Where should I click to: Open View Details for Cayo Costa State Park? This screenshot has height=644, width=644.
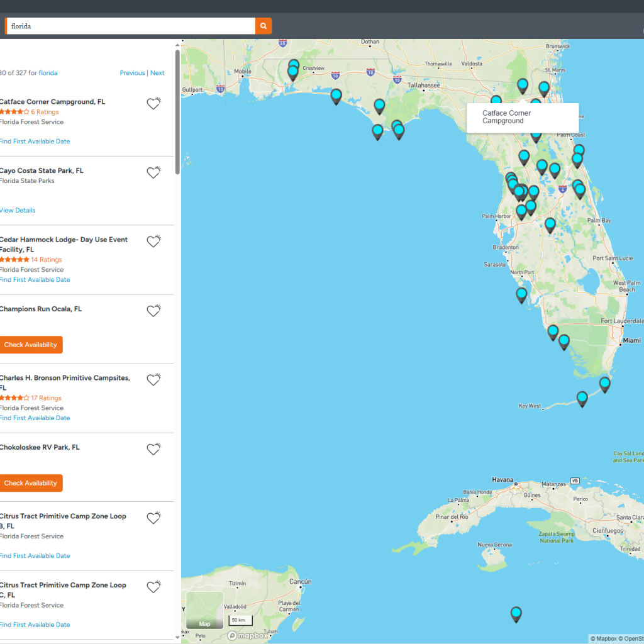click(x=18, y=210)
